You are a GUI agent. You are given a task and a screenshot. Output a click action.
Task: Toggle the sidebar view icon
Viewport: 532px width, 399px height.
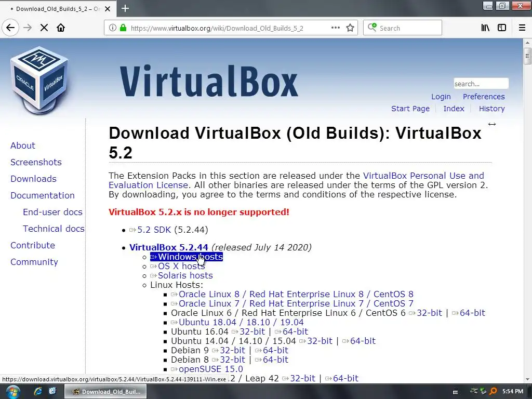click(x=502, y=28)
